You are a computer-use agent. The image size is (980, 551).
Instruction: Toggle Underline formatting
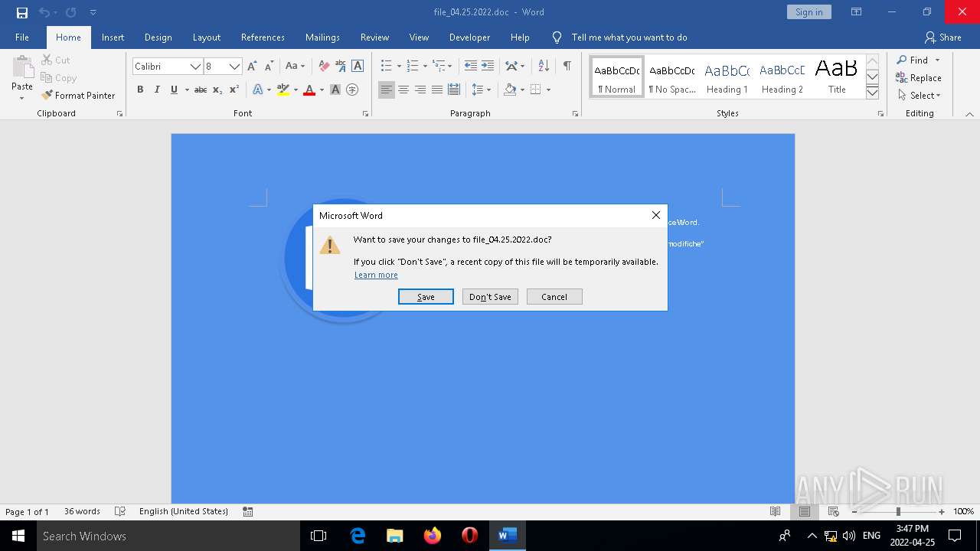(174, 90)
